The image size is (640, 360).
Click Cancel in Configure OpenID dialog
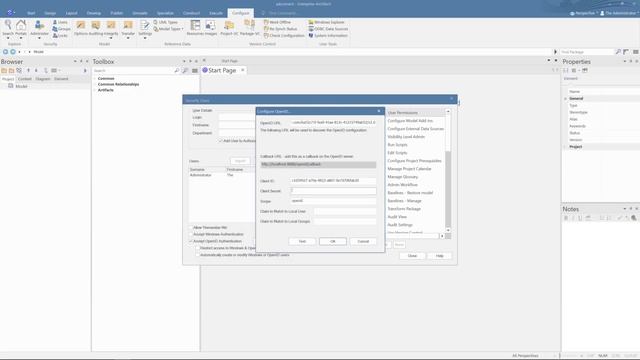(x=363, y=241)
